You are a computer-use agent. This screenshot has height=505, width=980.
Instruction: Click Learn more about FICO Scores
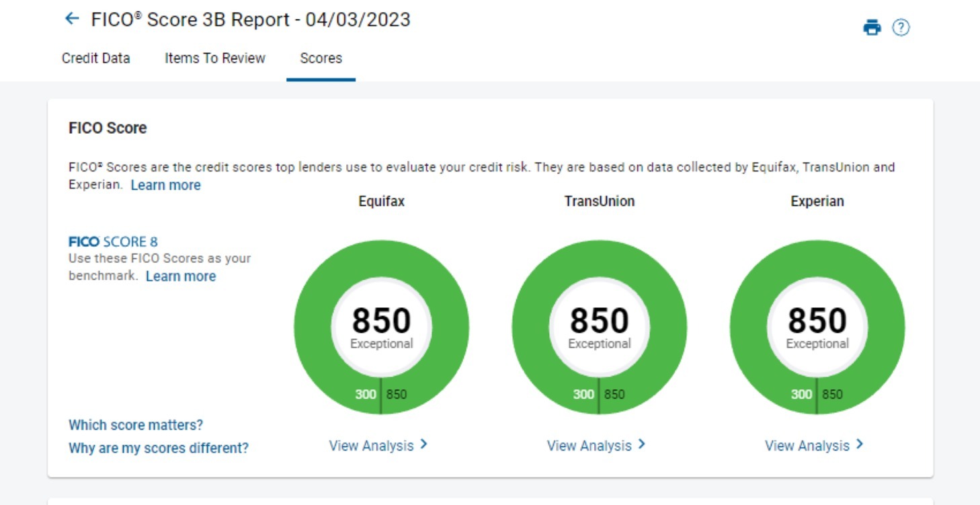[165, 185]
